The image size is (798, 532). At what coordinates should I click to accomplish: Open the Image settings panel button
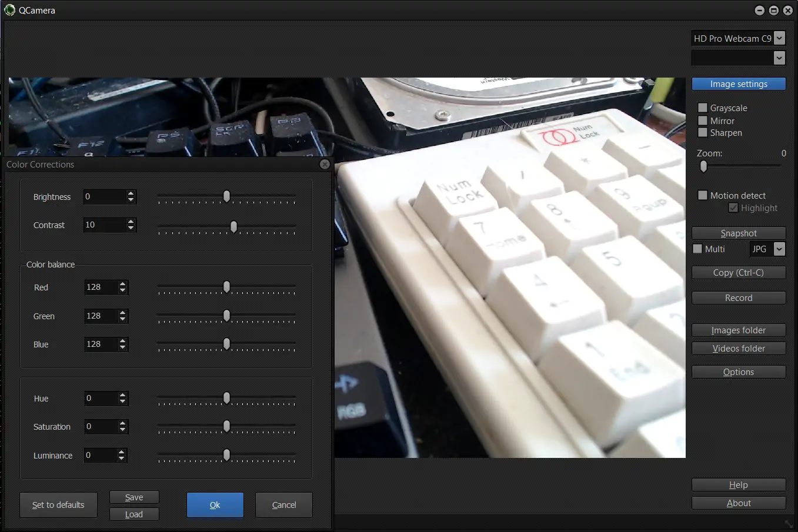[x=739, y=84]
